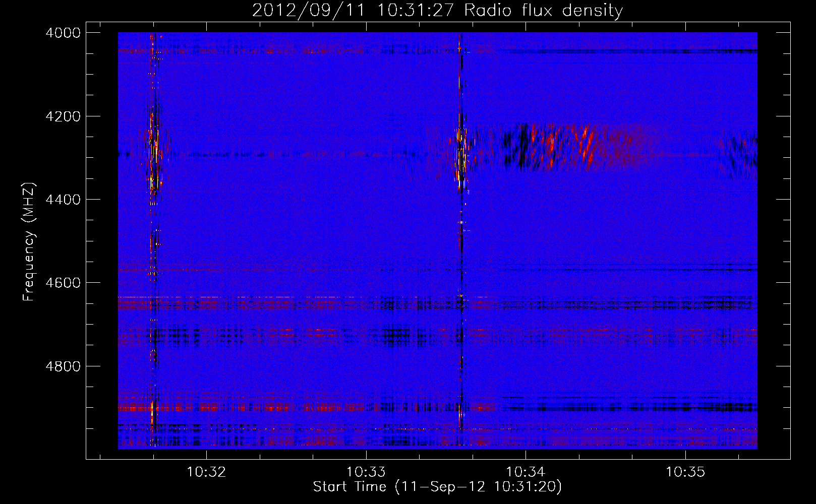Click the 10:33 time tick label

tap(366, 472)
